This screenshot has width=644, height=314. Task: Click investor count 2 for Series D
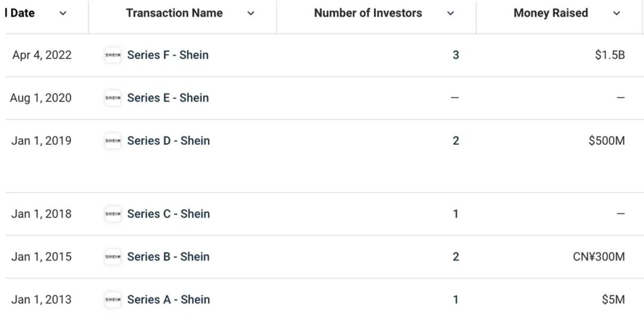pos(456,141)
